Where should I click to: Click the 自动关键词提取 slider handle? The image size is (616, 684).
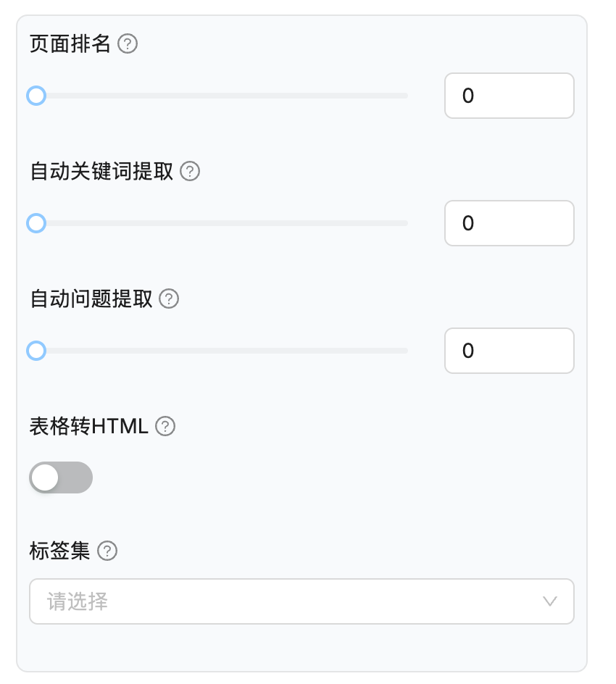pos(36,223)
